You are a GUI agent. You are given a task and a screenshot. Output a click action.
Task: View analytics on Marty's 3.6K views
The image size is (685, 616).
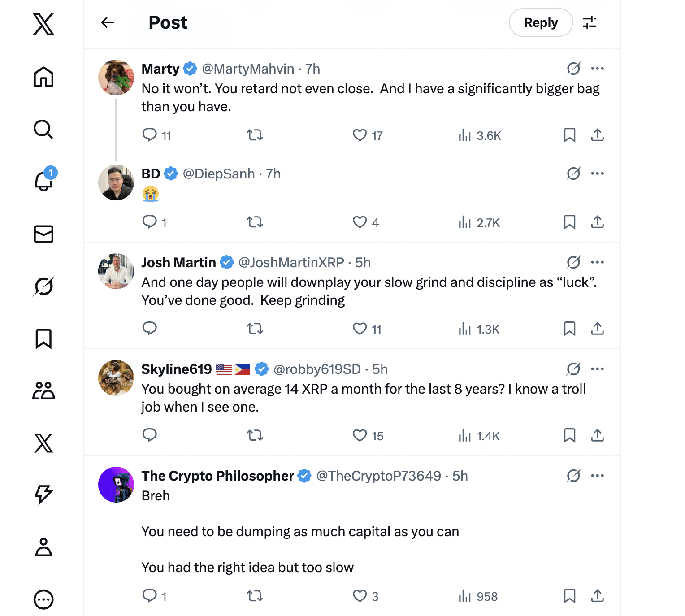[x=480, y=135]
